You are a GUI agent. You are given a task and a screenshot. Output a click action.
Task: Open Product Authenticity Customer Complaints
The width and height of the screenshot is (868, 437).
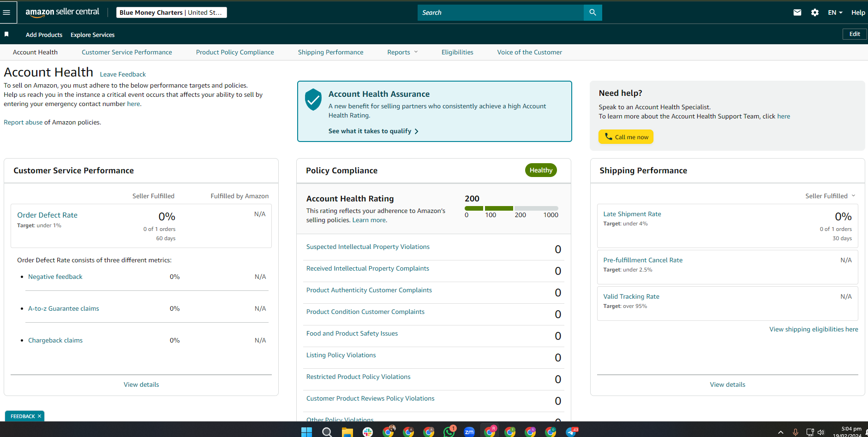coord(369,290)
